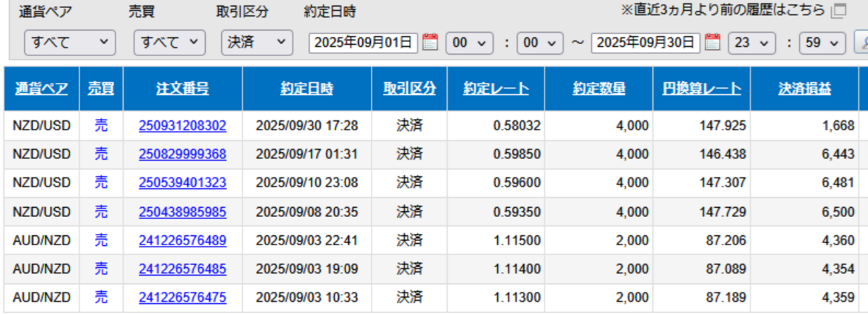Click the profit value 6,481
This screenshot has height=314, width=868.
(x=839, y=182)
